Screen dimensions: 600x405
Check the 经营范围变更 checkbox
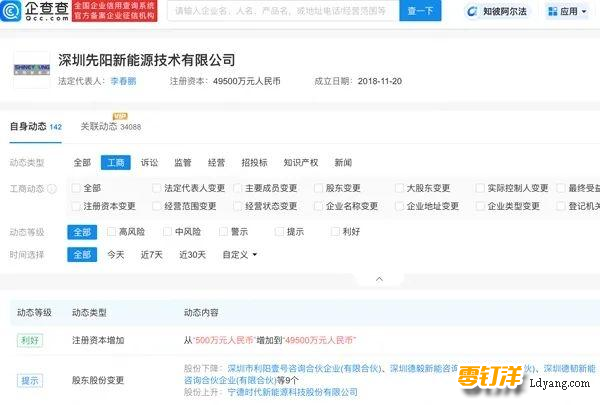tap(157, 206)
